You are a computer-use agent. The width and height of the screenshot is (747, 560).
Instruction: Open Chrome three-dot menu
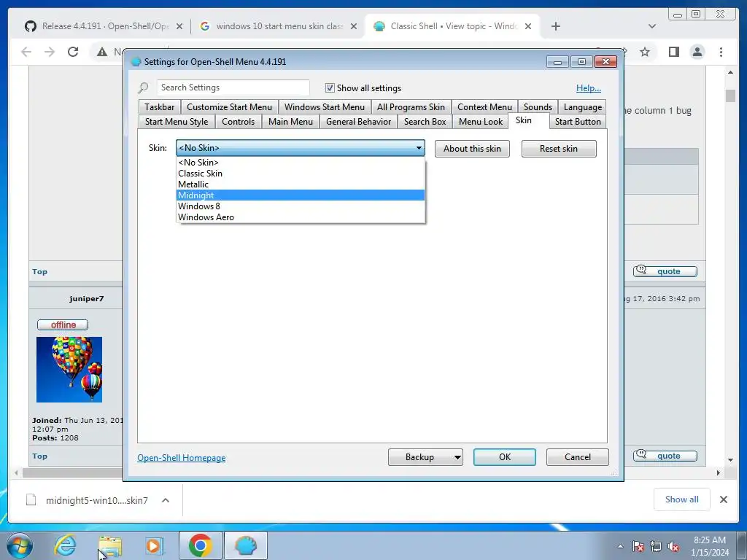(x=721, y=52)
